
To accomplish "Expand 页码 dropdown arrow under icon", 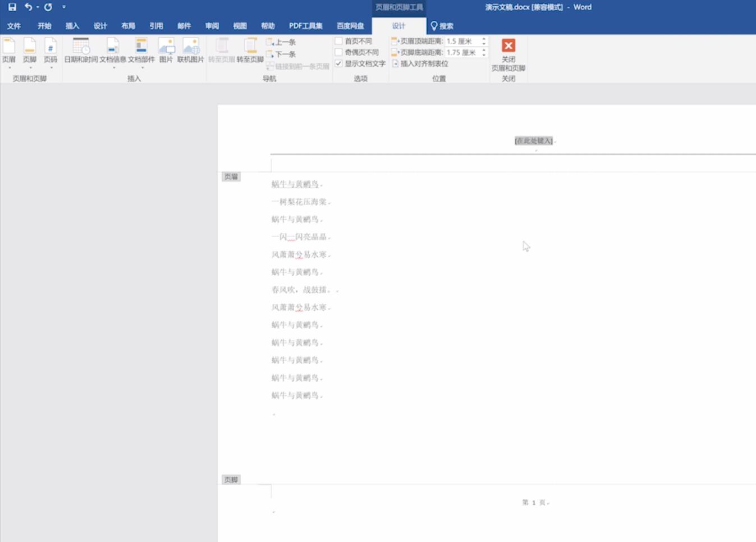I will [51, 68].
